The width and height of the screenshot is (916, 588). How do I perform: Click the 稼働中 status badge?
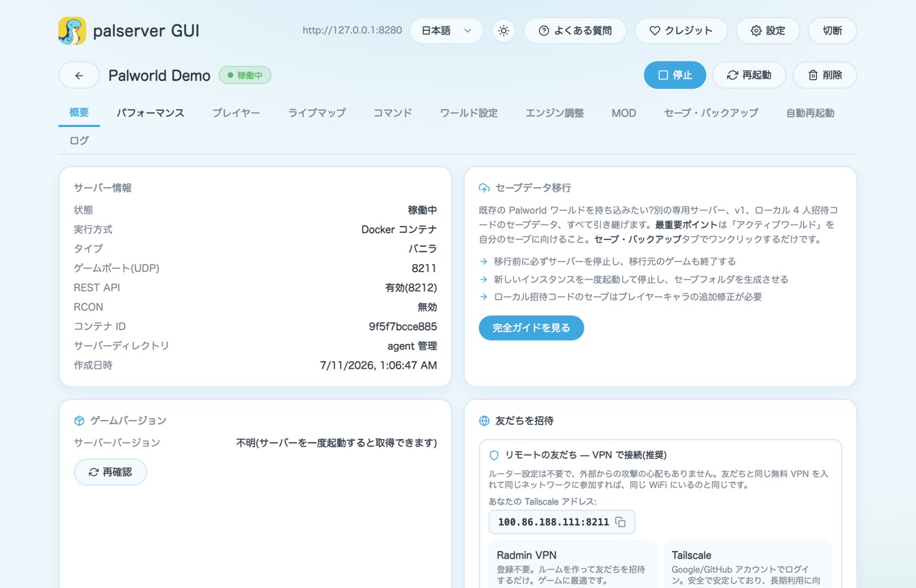pos(245,76)
